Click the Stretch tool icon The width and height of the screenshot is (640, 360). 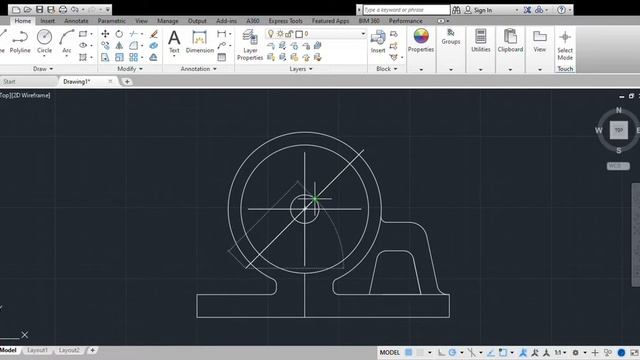pyautogui.click(x=105, y=57)
